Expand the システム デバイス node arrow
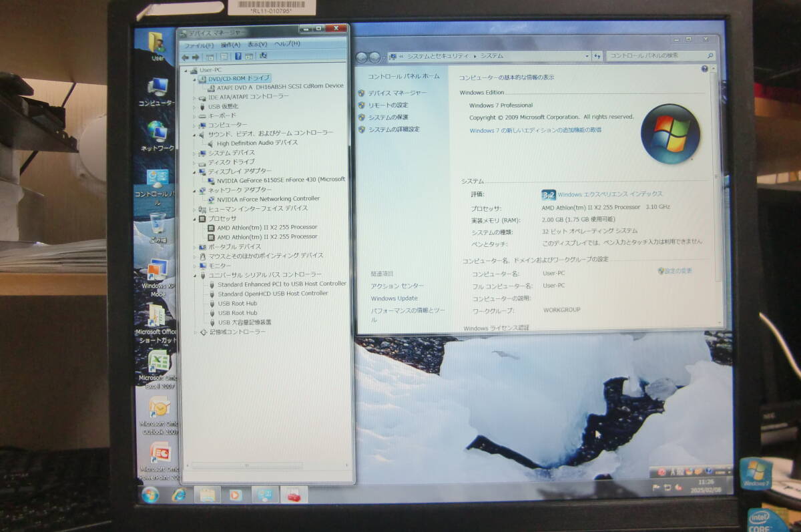This screenshot has height=532, width=801. tap(196, 153)
